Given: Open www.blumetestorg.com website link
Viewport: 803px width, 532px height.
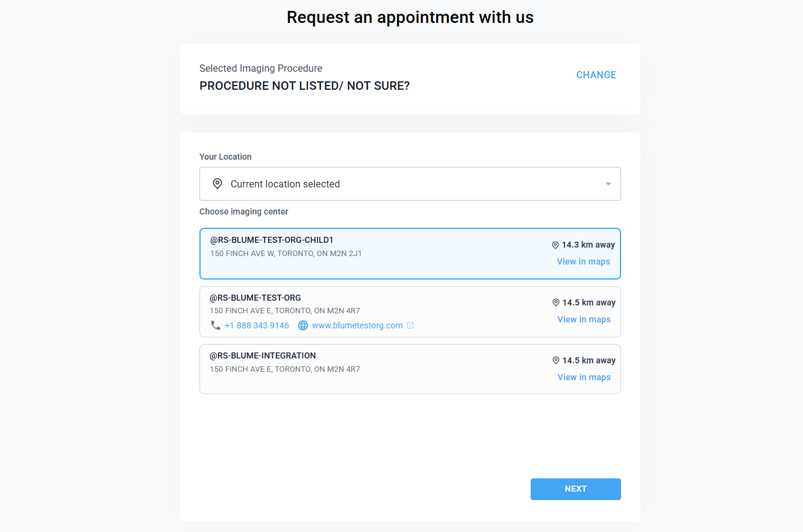Looking at the screenshot, I should [357, 325].
